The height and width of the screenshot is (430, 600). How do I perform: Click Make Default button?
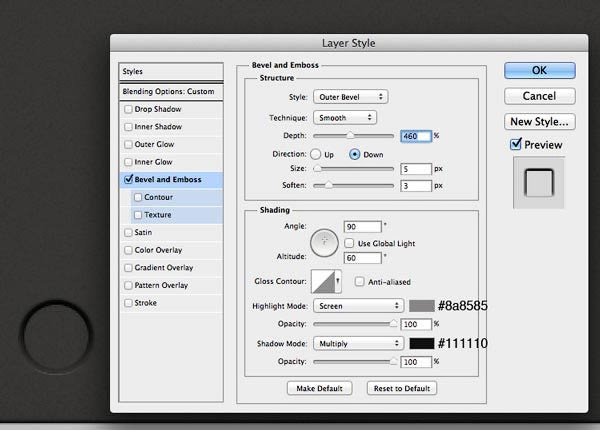coord(320,388)
